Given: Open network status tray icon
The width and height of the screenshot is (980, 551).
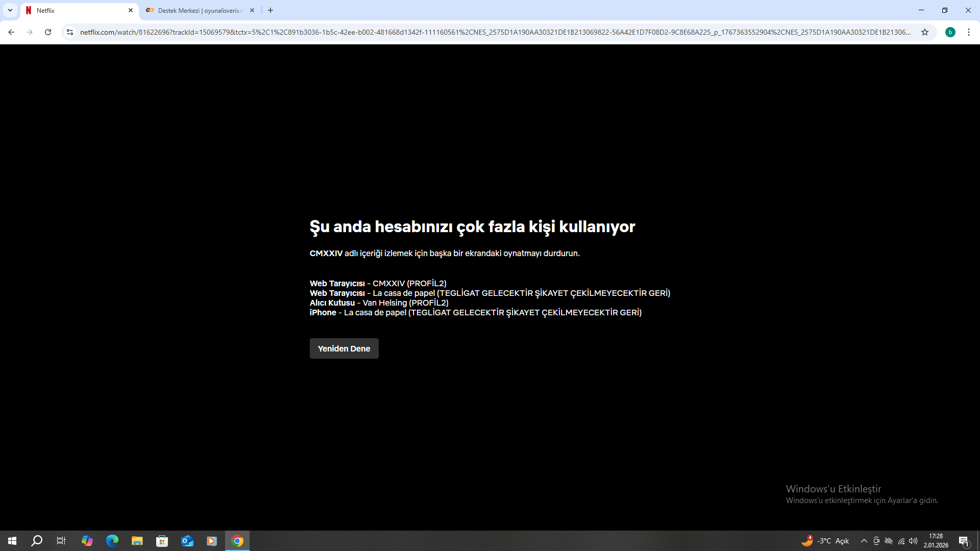Looking at the screenshot, I should (901, 541).
